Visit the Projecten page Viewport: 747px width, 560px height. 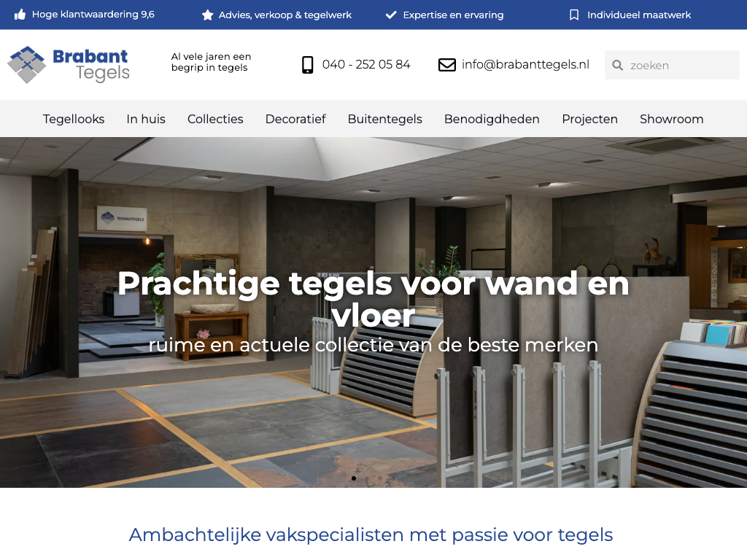(x=589, y=119)
